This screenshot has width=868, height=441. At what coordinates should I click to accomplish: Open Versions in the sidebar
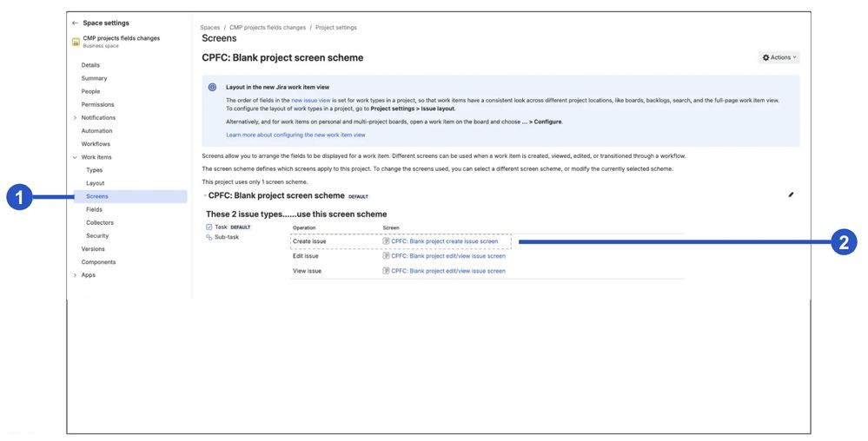93,249
